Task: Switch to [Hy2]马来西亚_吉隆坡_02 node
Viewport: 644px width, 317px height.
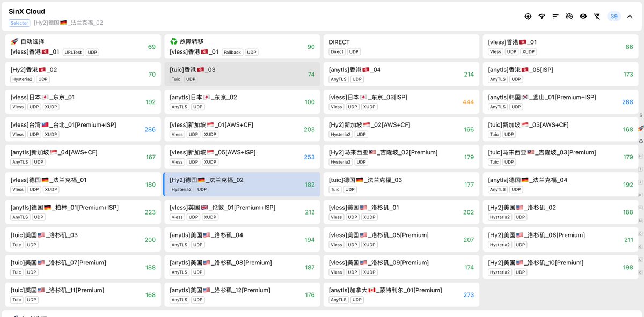Action: click(x=401, y=157)
